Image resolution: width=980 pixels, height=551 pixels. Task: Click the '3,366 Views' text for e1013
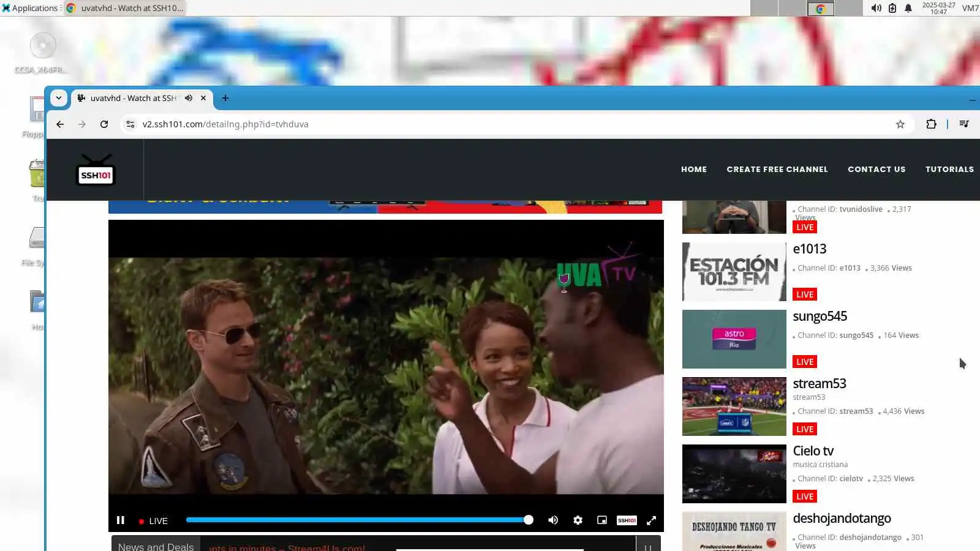tap(891, 268)
